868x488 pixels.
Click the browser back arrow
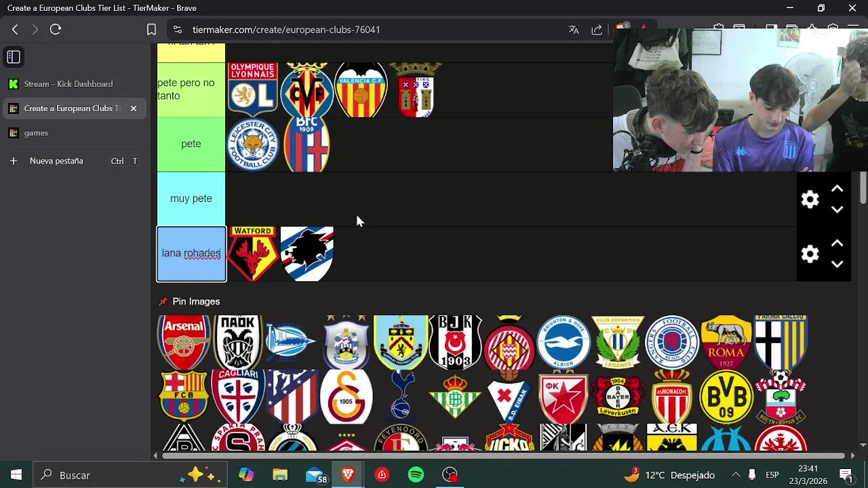click(x=15, y=30)
